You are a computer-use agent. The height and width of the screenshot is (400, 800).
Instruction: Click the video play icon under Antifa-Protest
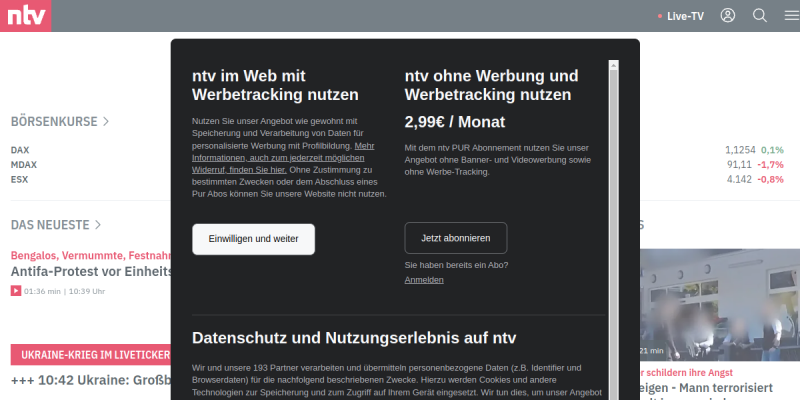[x=16, y=291]
